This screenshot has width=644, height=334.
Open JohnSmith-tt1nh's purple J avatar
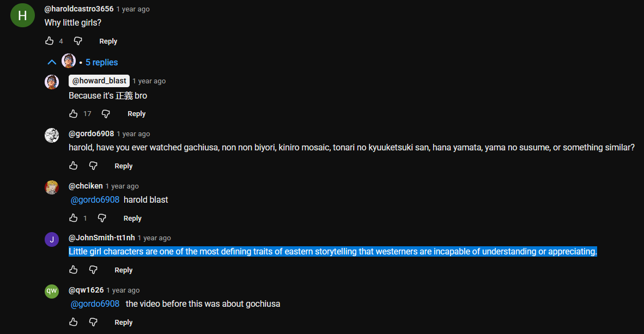coord(52,239)
